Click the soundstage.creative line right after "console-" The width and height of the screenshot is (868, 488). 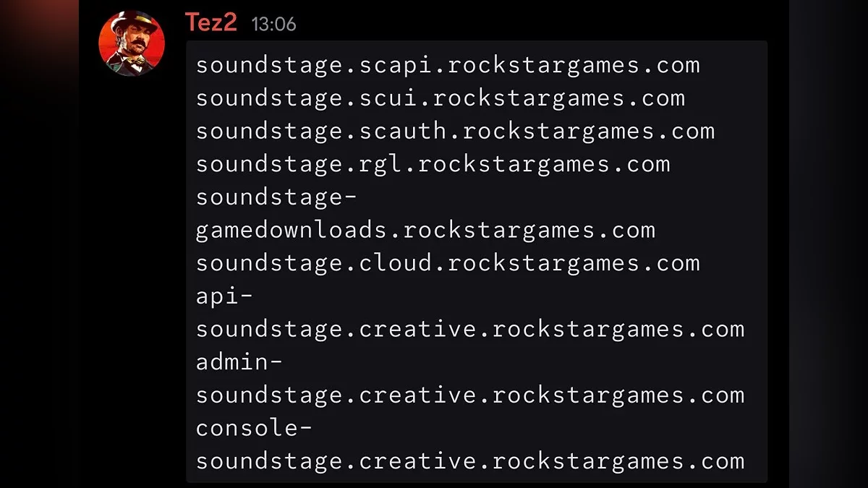[470, 461]
